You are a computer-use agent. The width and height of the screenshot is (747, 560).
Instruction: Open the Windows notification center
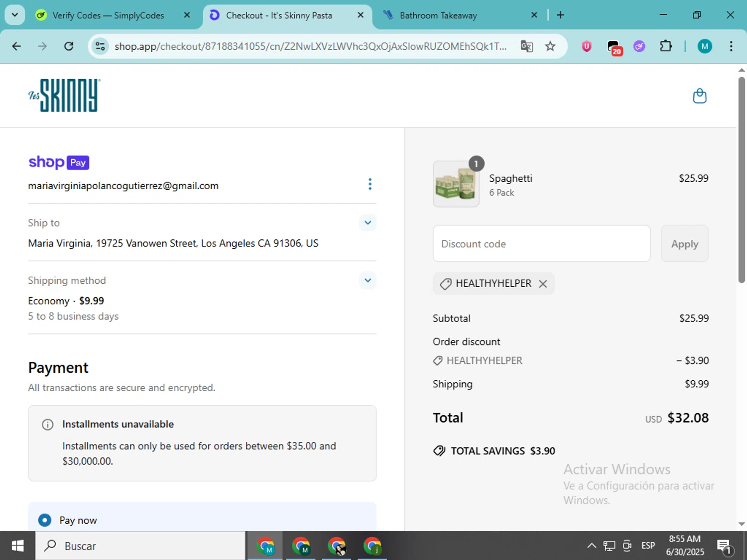725,546
